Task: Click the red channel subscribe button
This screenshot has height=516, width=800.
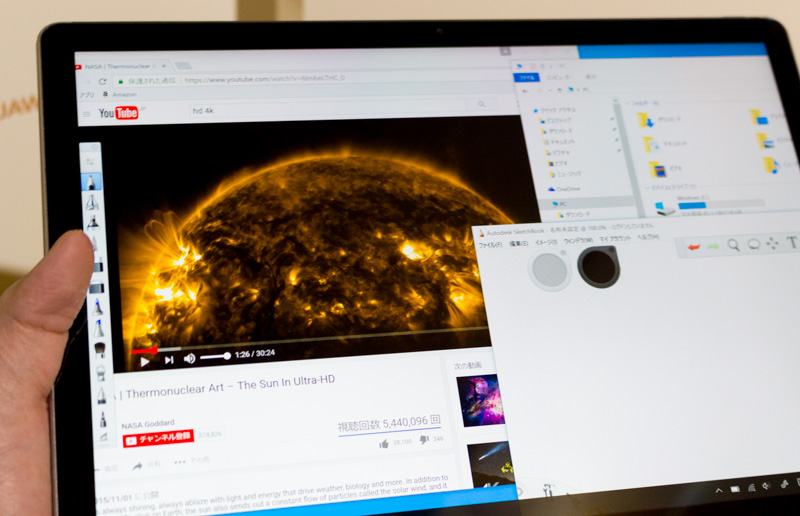Action: point(158,438)
